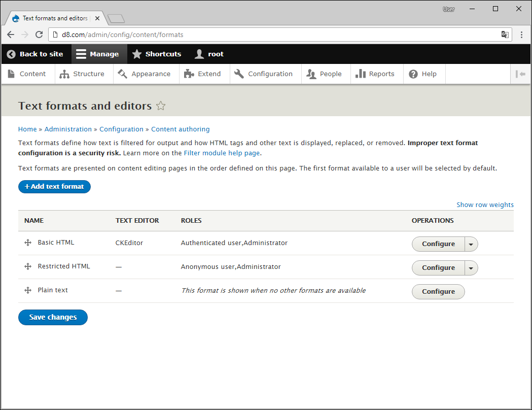Open the Structure admin menu
The image size is (532, 410).
pos(82,74)
